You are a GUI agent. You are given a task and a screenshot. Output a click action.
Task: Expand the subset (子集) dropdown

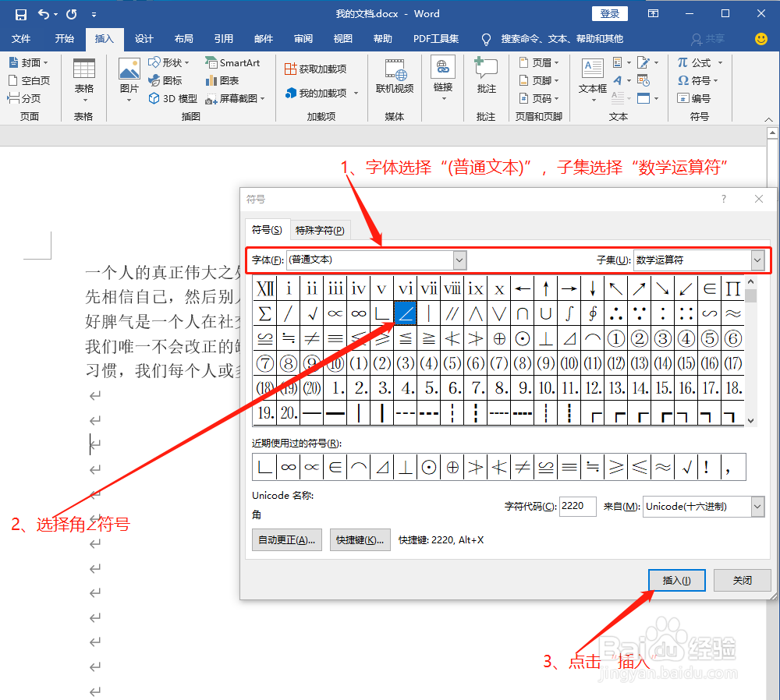[x=757, y=260]
